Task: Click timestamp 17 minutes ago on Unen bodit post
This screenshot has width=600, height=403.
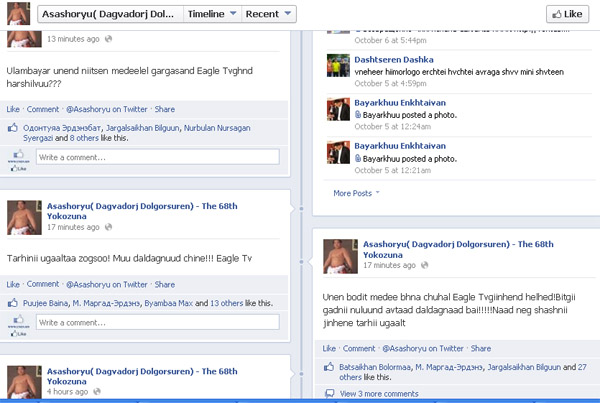Action: pos(389,265)
